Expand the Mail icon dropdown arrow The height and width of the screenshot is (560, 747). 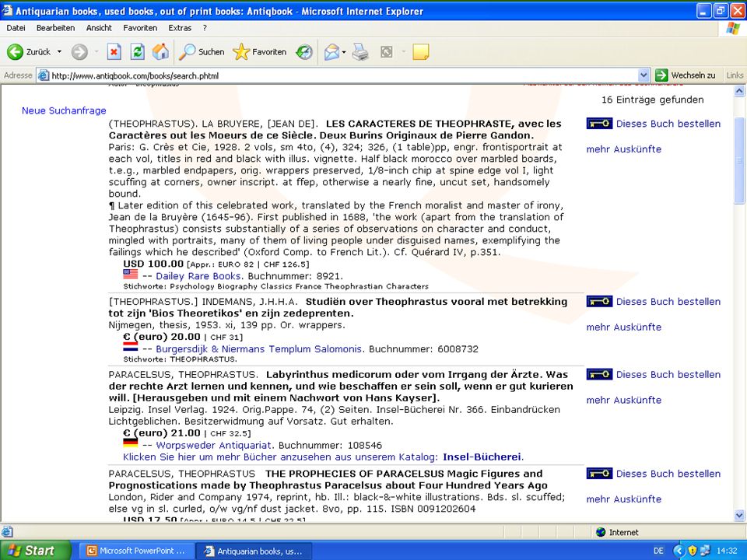(x=344, y=52)
